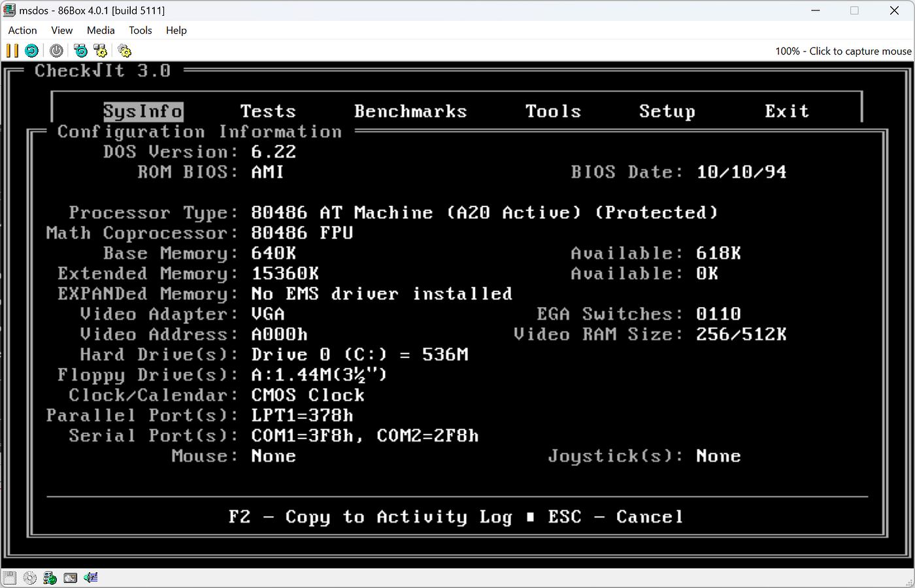Click the Mouse value None
Screen dimensions: 915x588
(x=273, y=455)
